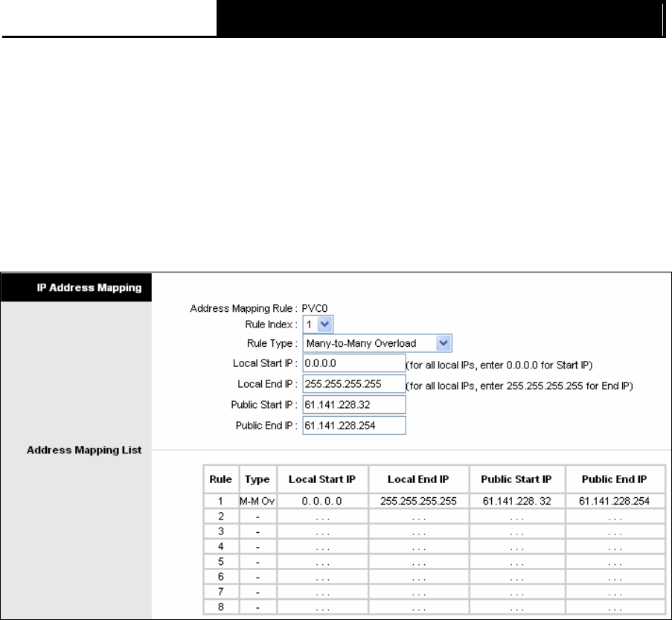
Task: Click the Local End IP field
Action: point(354,384)
